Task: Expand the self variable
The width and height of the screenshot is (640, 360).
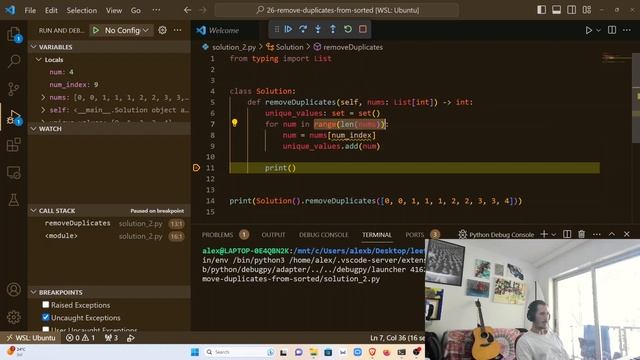Action: click(x=43, y=110)
